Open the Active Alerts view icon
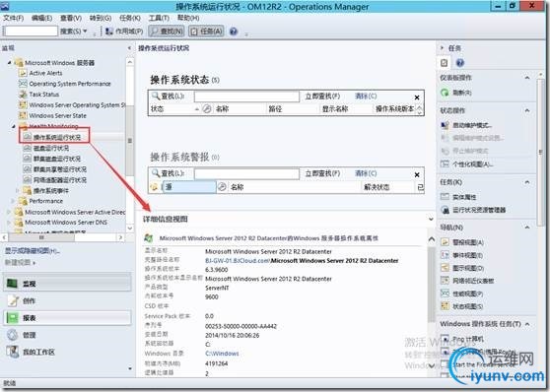 coord(23,73)
